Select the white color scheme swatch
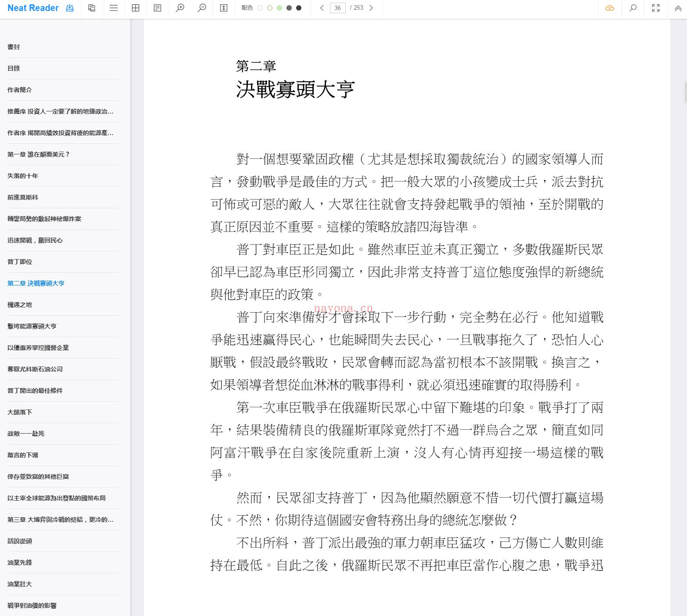 point(260,8)
